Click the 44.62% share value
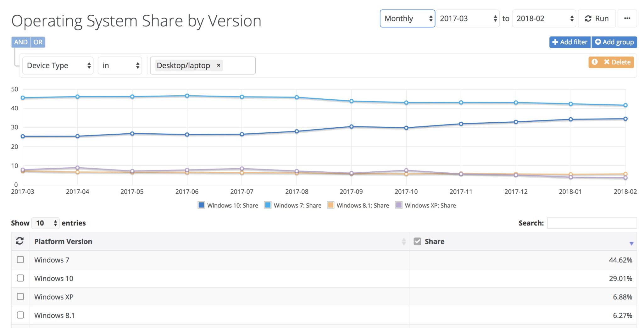Viewport: 644px width, 328px height. pos(620,260)
